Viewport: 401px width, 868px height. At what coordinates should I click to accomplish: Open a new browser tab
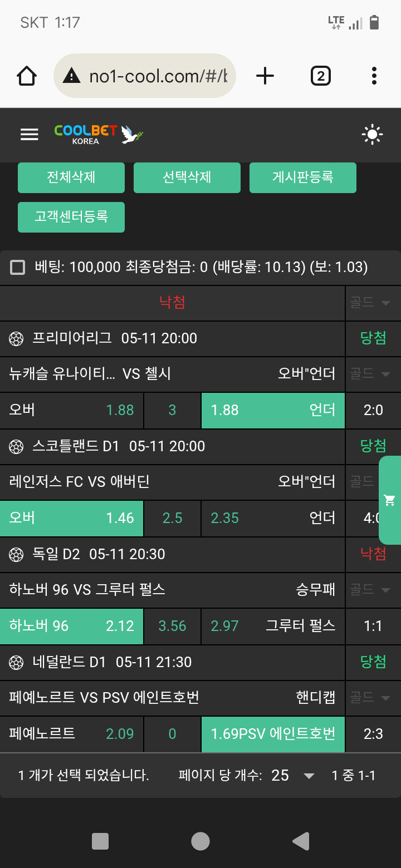click(x=265, y=76)
